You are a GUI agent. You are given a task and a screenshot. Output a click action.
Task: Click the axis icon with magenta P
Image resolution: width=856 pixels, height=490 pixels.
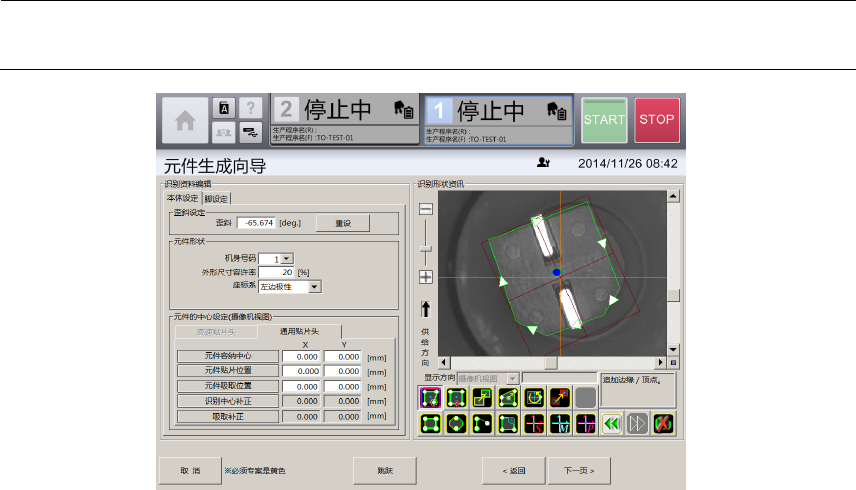click(586, 423)
